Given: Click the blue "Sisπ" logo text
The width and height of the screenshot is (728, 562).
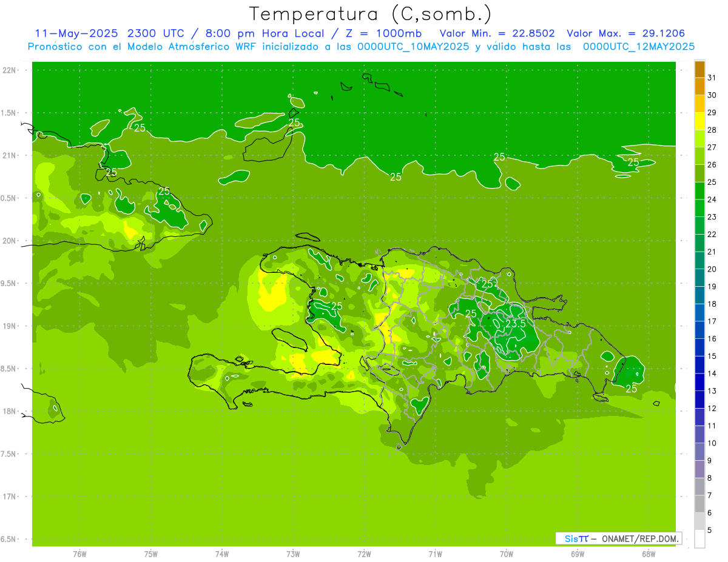Looking at the screenshot, I should tap(576, 538).
